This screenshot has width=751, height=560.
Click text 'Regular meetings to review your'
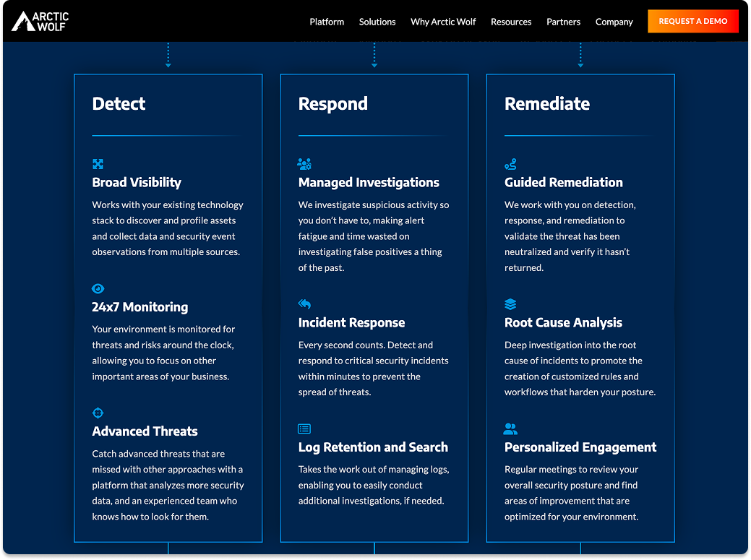(572, 470)
